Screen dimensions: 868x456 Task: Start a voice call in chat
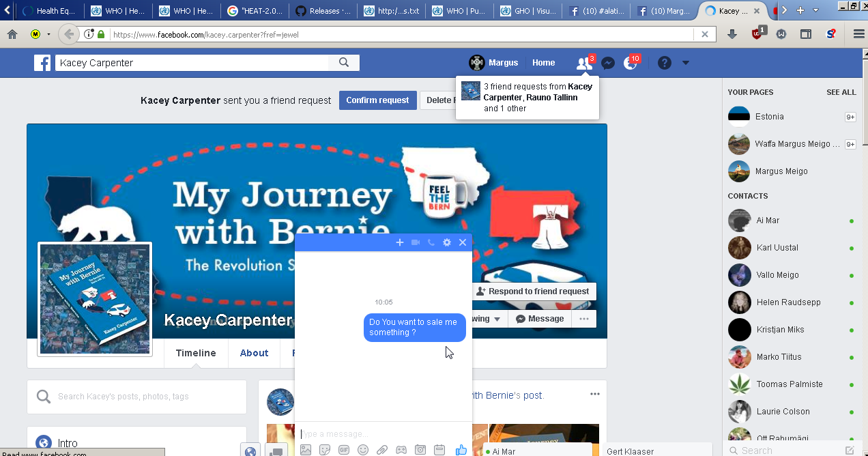(431, 242)
